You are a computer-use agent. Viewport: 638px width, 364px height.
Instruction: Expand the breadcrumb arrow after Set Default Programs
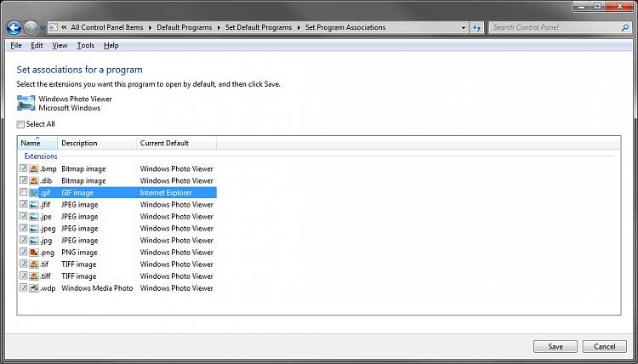[x=299, y=28]
